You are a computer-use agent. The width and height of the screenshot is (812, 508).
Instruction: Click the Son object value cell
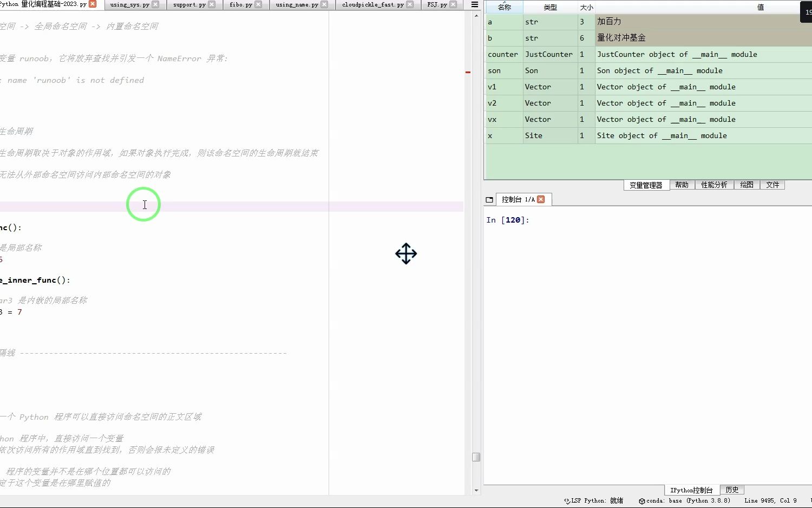(x=703, y=70)
